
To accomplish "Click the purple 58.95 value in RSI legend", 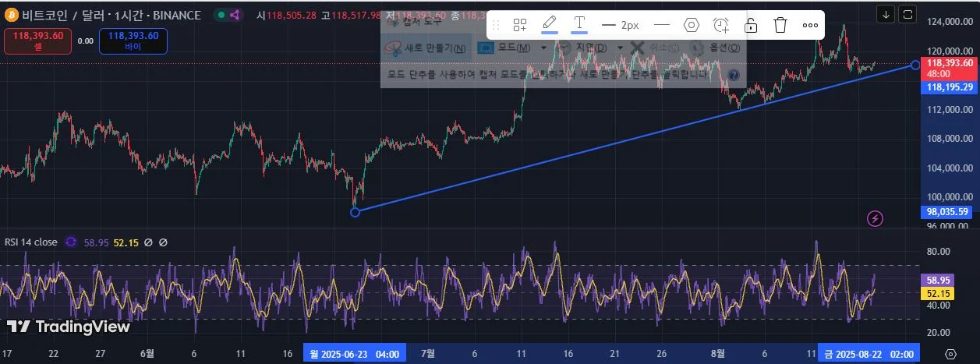I will [96, 242].
